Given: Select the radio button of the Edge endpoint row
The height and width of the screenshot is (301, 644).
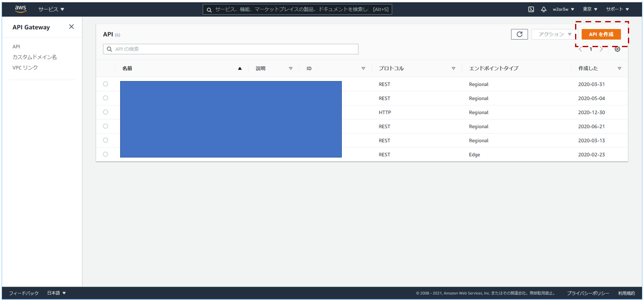Looking at the screenshot, I should [105, 154].
